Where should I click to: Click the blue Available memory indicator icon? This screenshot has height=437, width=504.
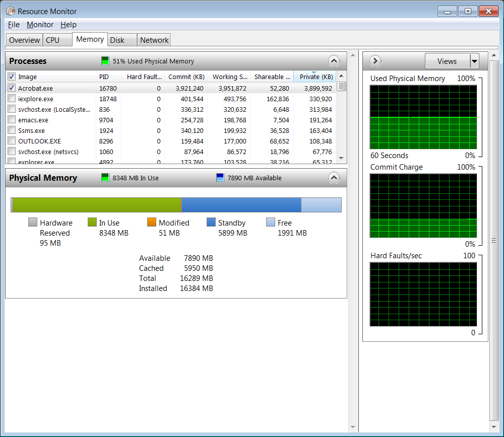220,178
